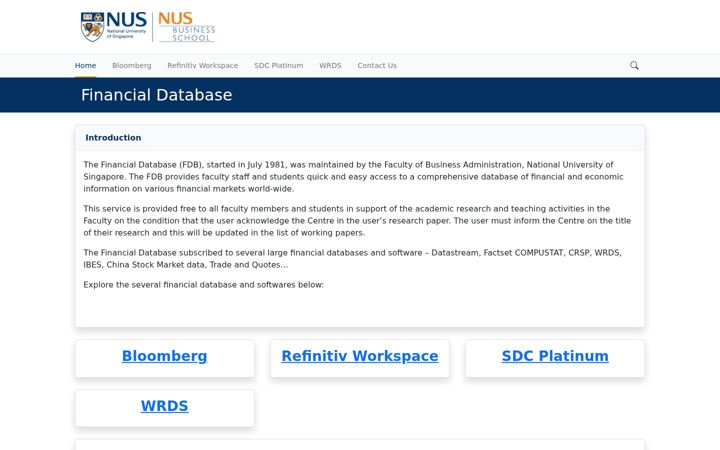Choose WRDS in the navigation bar
The image size is (720, 450).
point(330,66)
